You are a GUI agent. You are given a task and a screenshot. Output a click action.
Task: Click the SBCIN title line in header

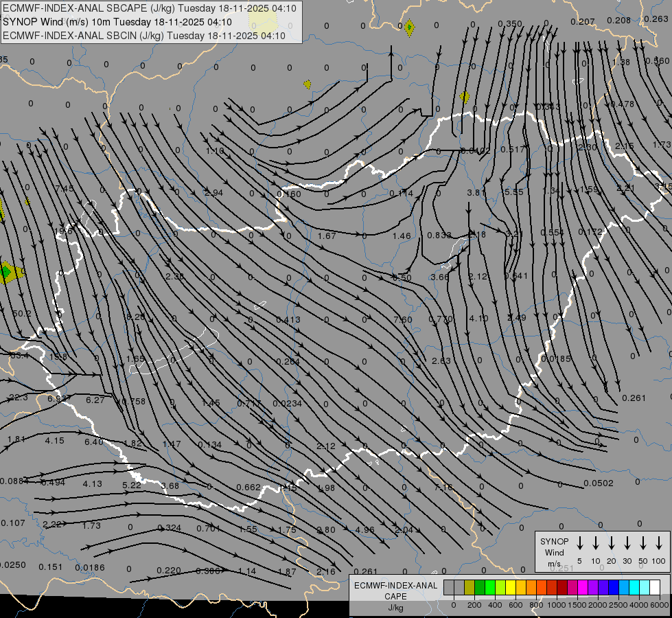point(144,36)
